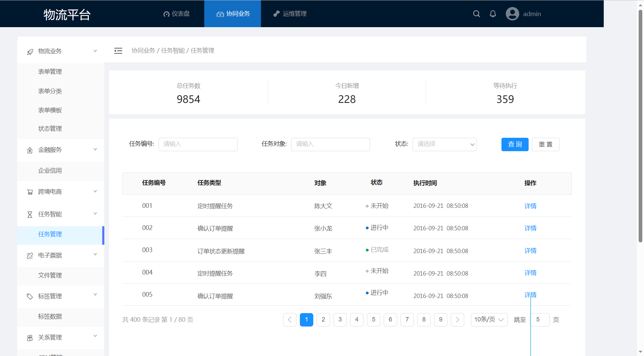The height and width of the screenshot is (356, 644).
Task: Click the 查询 button
Action: click(x=515, y=144)
